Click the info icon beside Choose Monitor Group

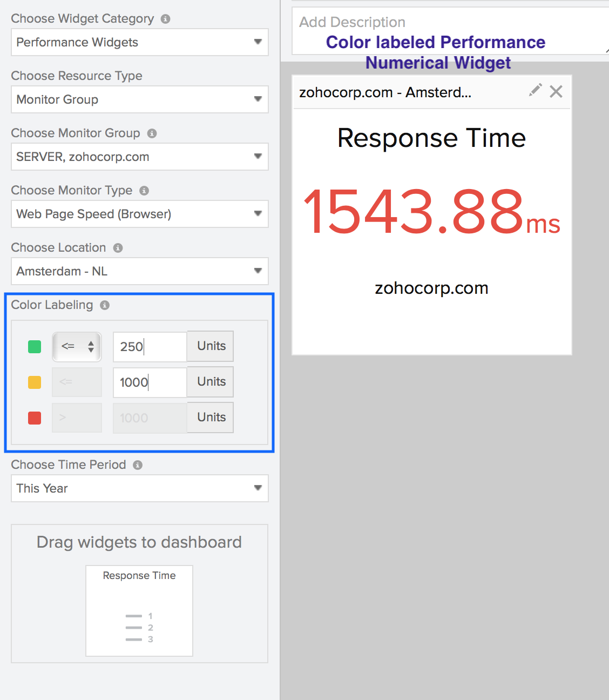click(152, 133)
